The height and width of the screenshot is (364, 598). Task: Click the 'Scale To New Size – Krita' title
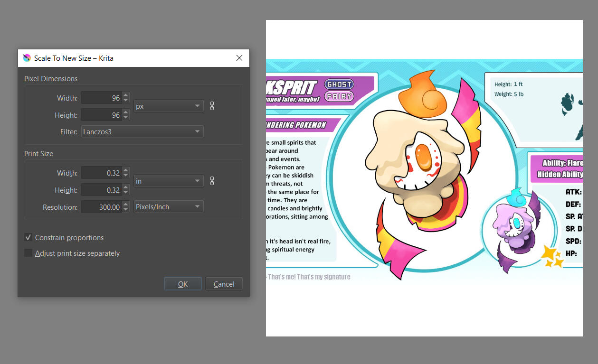click(74, 58)
